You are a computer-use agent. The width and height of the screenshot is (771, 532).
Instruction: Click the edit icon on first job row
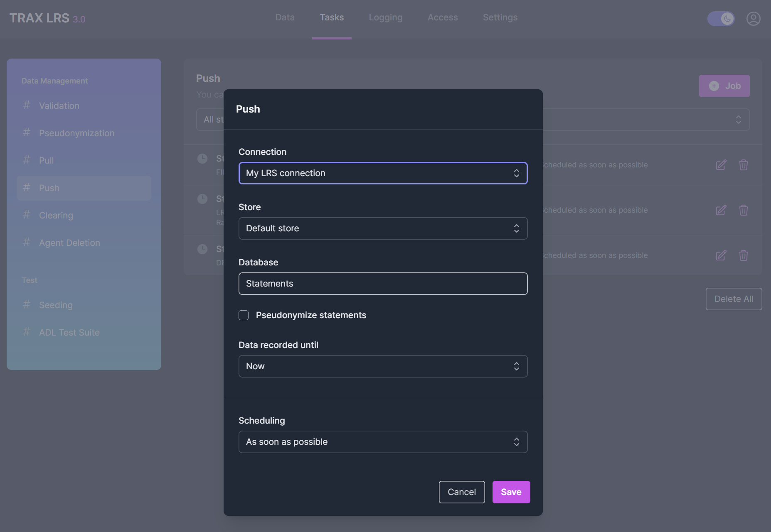click(721, 165)
